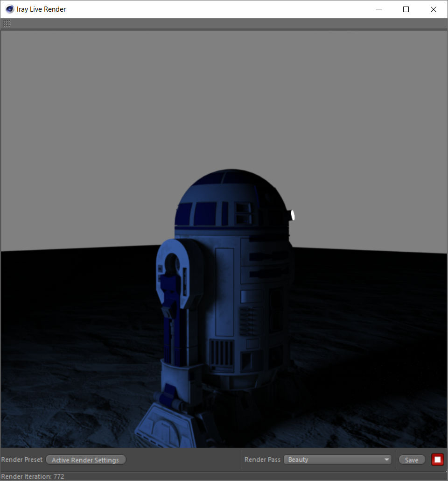
Task: Click the Render Iteration: 772 status text
Action: tap(33, 476)
